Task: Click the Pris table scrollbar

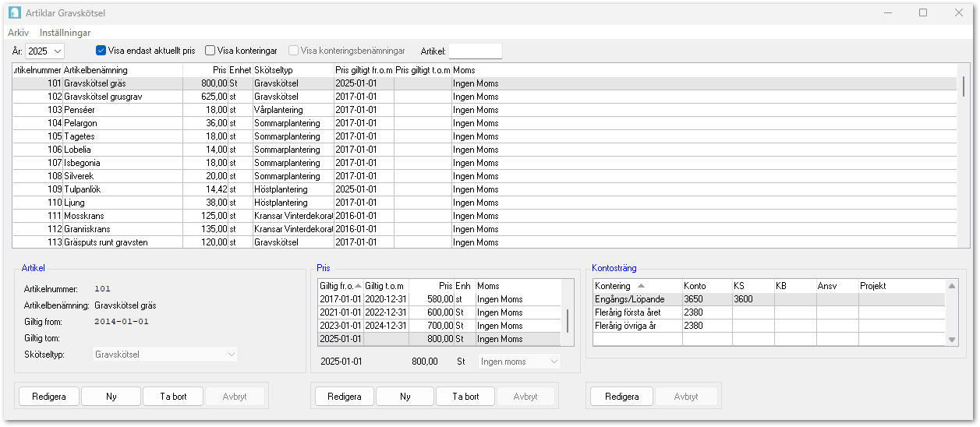Action: click(568, 319)
